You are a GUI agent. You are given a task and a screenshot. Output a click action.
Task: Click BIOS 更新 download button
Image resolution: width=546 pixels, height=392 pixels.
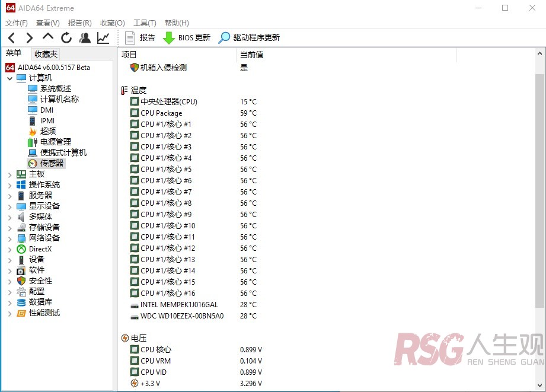coord(187,37)
